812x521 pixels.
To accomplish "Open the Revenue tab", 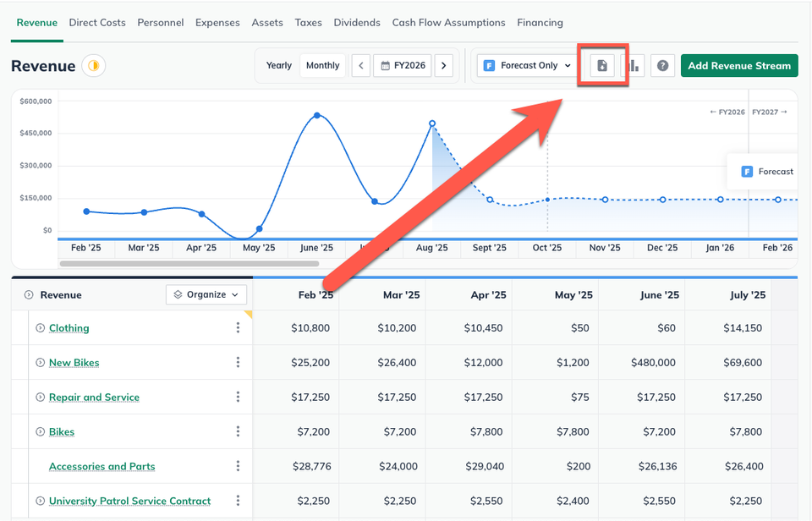I will (36, 23).
